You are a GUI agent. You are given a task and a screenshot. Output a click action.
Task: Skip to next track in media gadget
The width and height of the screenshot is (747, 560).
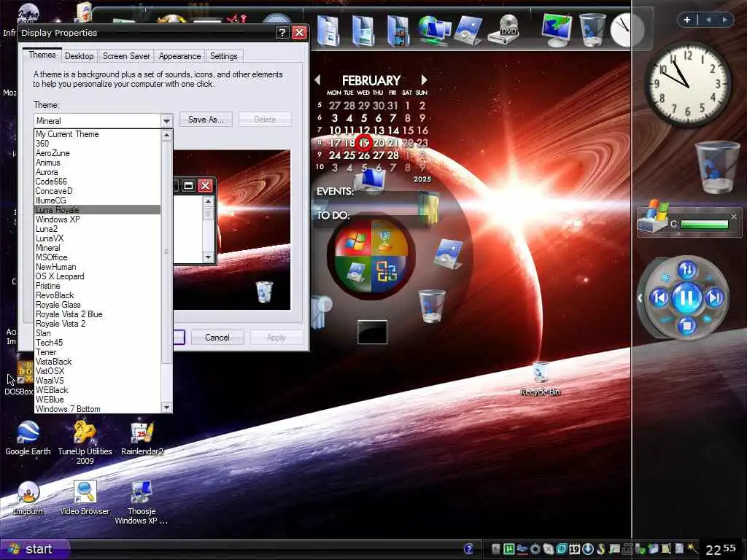point(715,297)
